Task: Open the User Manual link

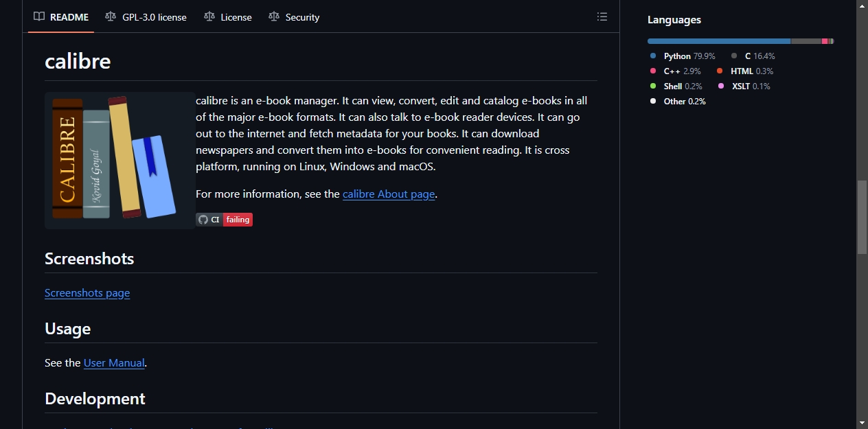Action: (114, 363)
